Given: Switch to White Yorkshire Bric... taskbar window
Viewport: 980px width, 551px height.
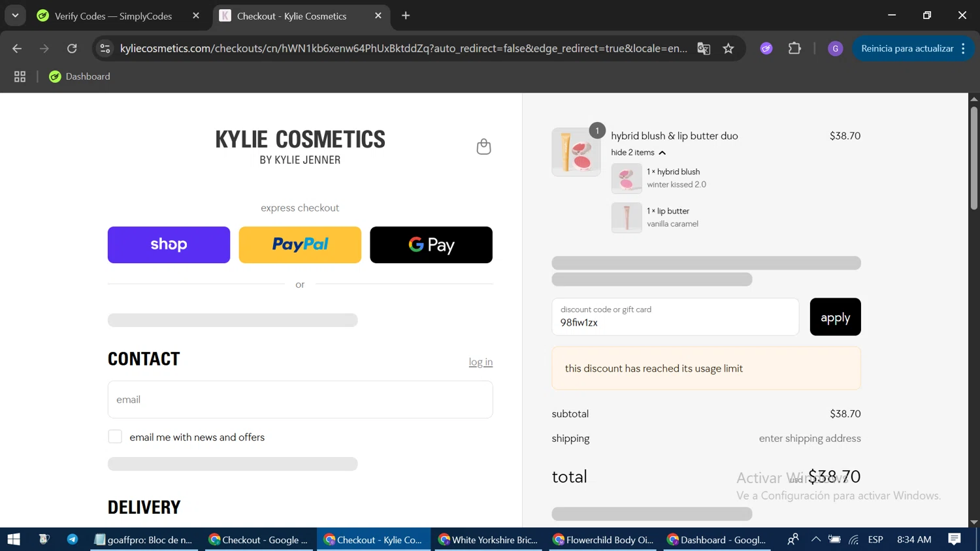Looking at the screenshot, I should pyautogui.click(x=488, y=539).
